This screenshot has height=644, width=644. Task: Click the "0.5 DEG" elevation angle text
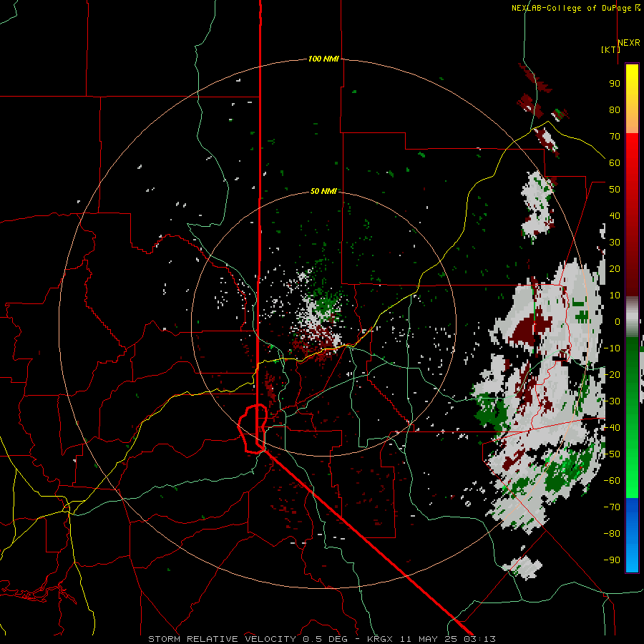tap(325, 639)
